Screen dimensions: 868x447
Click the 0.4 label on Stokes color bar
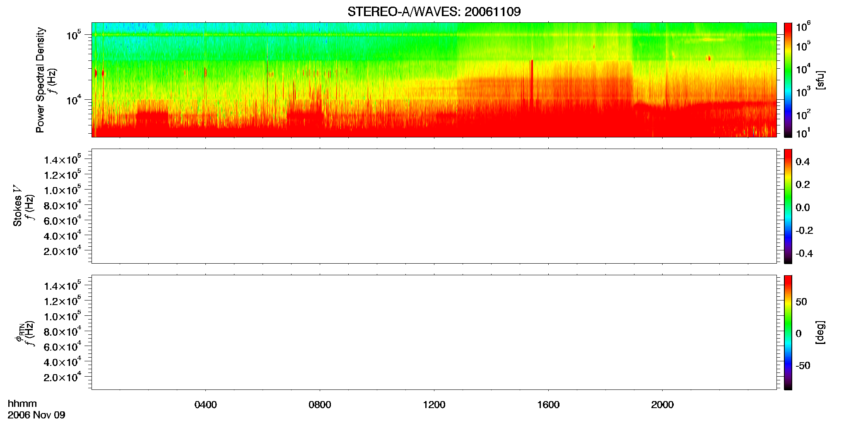point(803,162)
